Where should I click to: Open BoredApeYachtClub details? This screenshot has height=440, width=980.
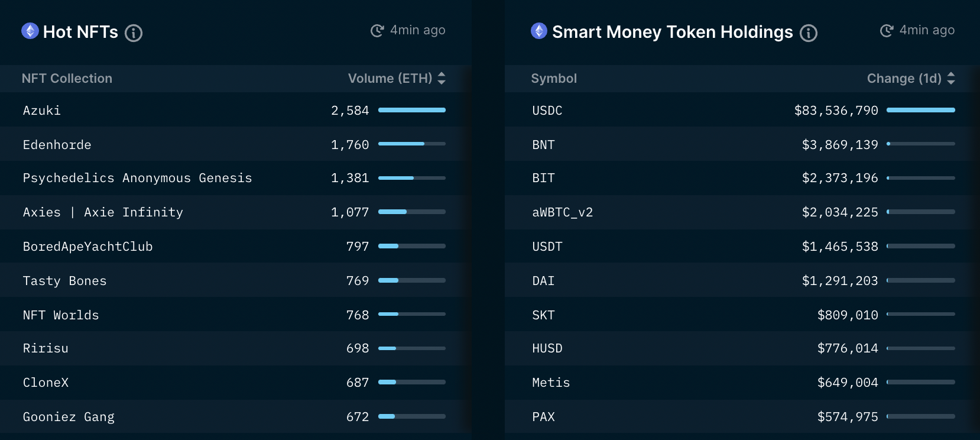[x=87, y=247]
